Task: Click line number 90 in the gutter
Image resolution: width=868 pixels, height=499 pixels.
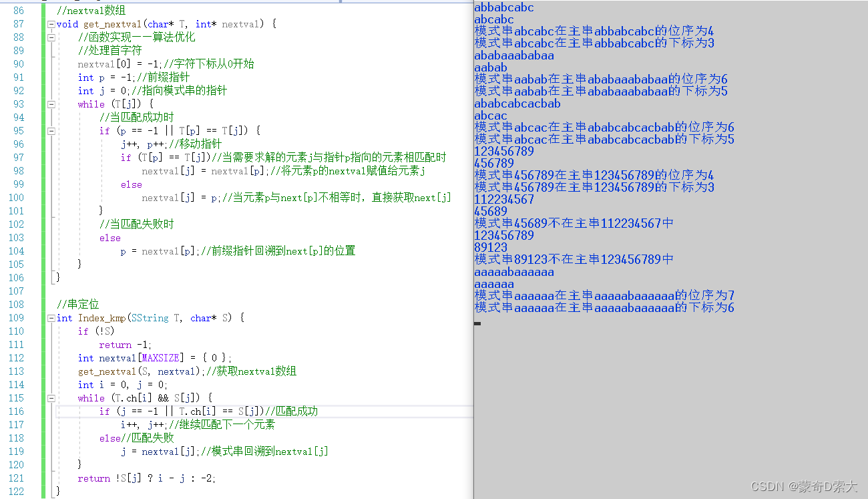Action: [18, 64]
